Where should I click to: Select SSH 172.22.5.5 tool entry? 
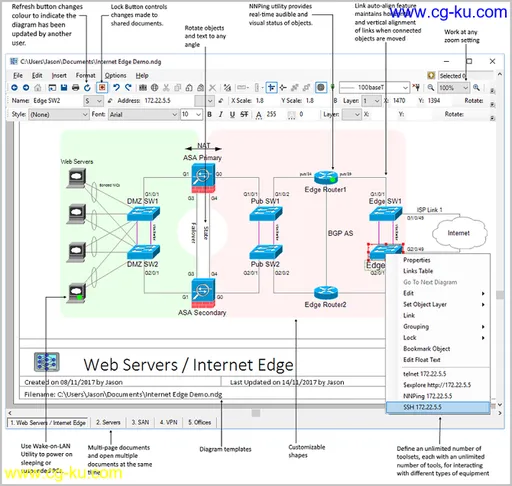[x=438, y=407]
